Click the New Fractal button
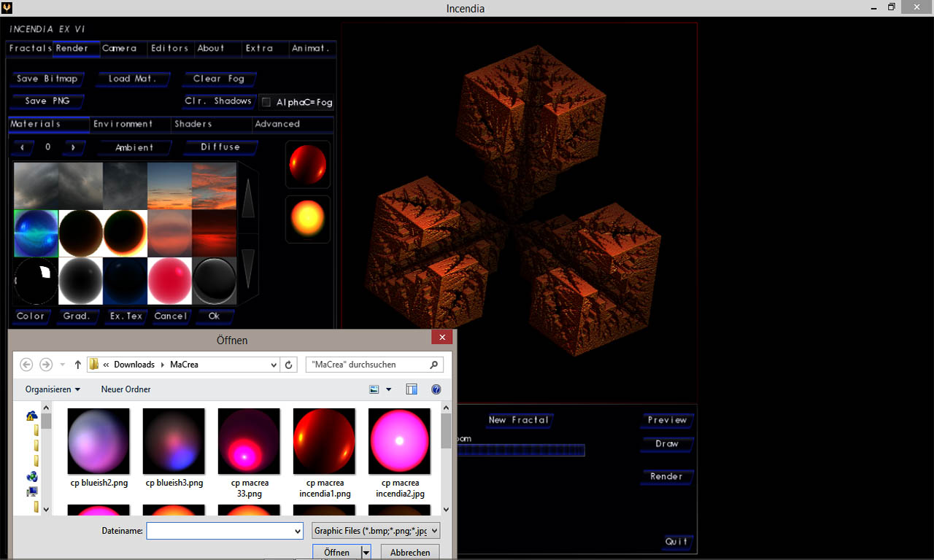Image resolution: width=934 pixels, height=560 pixels. pyautogui.click(x=519, y=420)
